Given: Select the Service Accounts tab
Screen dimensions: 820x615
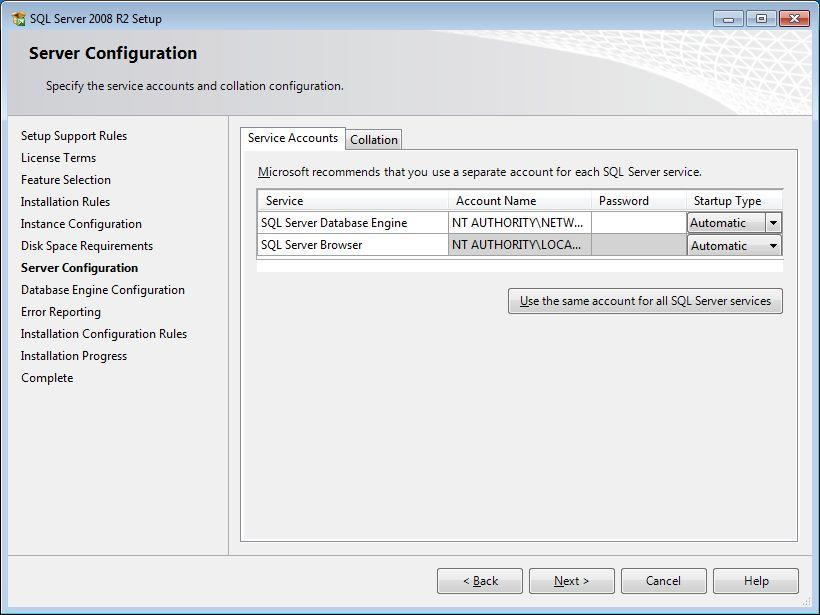Looking at the screenshot, I should (293, 138).
